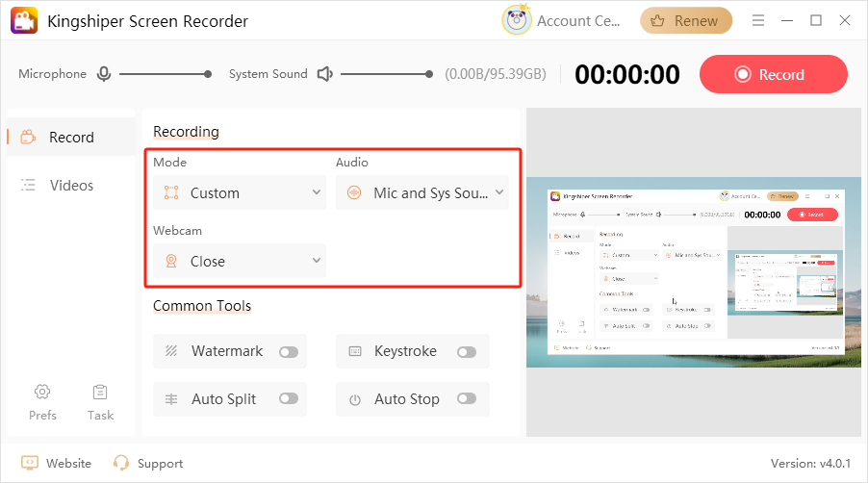Toggle the Auto Stop switch
This screenshot has width=868, height=483.
[x=467, y=398]
